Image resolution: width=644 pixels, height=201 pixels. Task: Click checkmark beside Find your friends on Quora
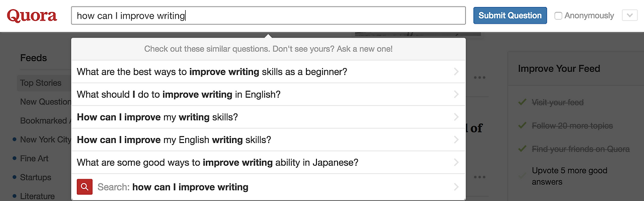click(x=522, y=149)
